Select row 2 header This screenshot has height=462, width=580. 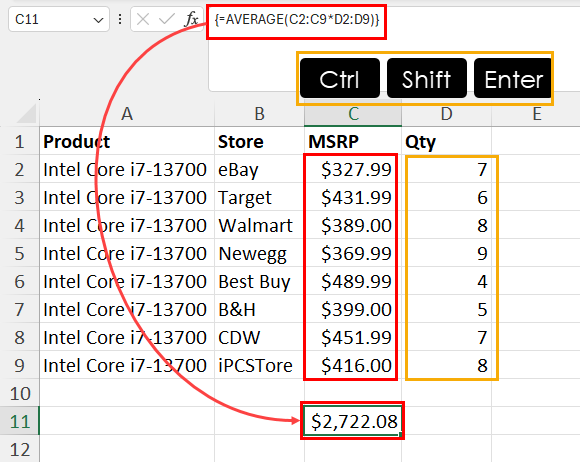[20, 170]
